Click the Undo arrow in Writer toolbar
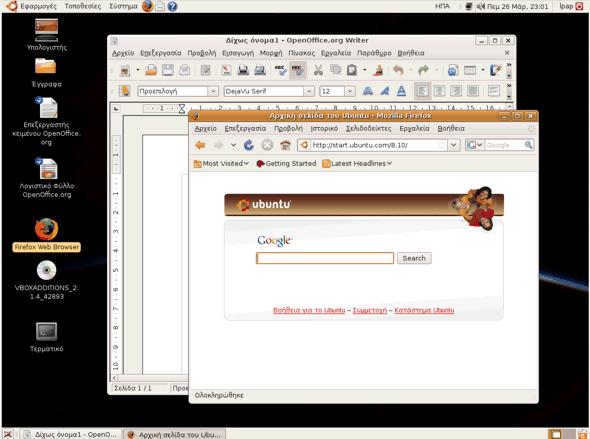The height and width of the screenshot is (439, 590). [x=398, y=70]
